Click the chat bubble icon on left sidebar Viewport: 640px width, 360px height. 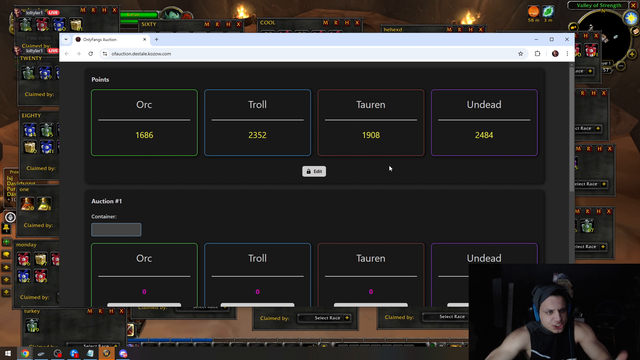click(6, 255)
